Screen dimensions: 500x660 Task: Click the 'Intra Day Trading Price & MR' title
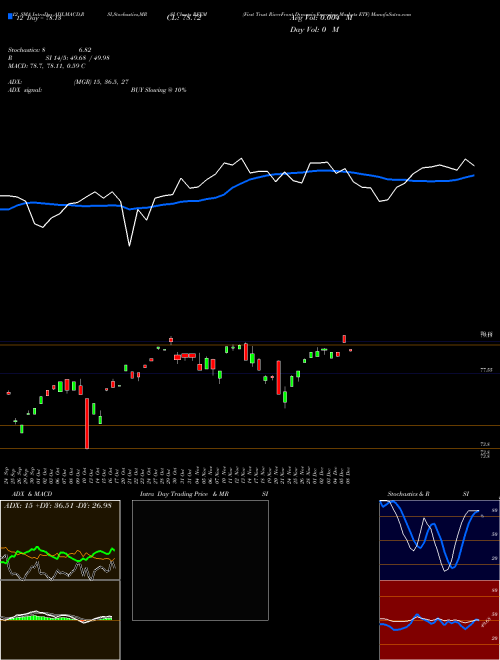pos(184,494)
